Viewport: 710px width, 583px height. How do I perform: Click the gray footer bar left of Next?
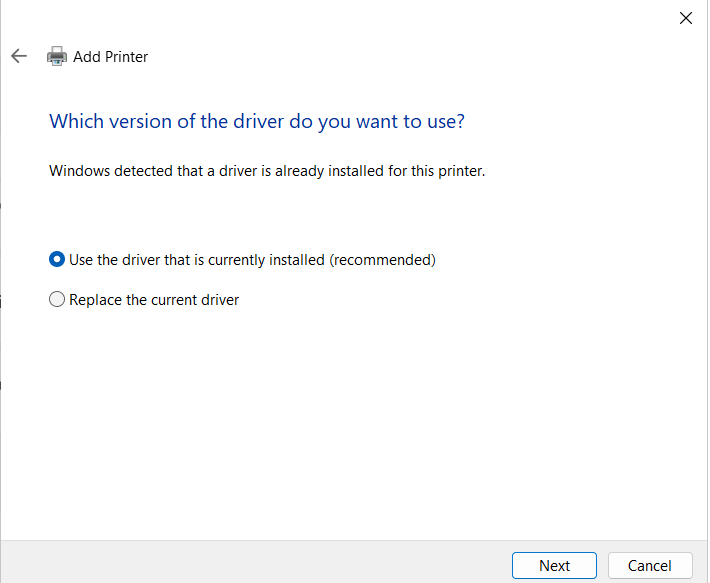pyautogui.click(x=256, y=562)
